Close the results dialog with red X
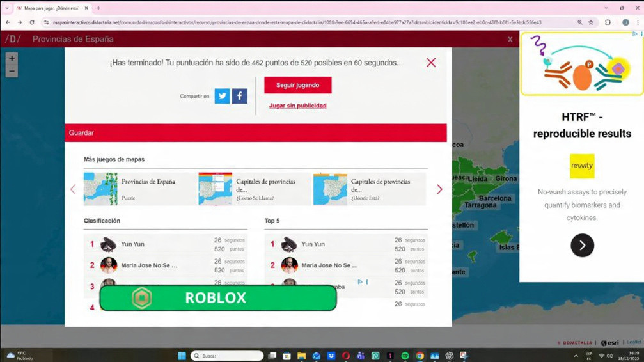This screenshot has width=644, height=362. [x=431, y=63]
